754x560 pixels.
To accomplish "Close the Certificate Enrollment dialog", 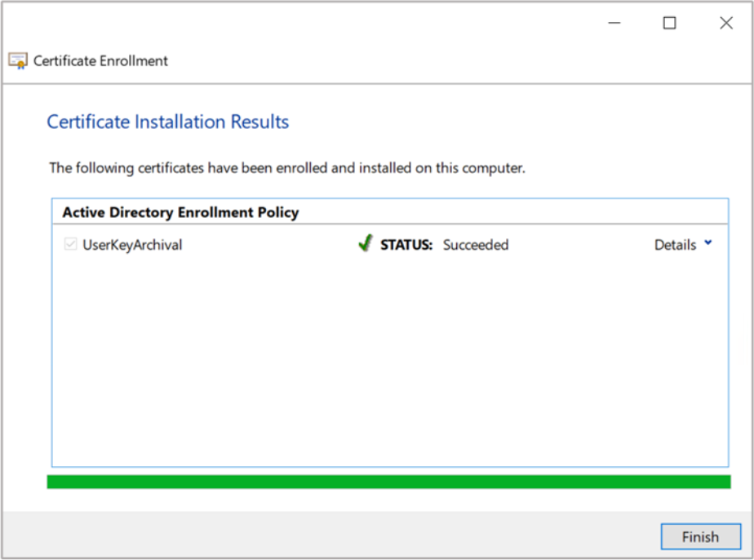I will click(725, 23).
